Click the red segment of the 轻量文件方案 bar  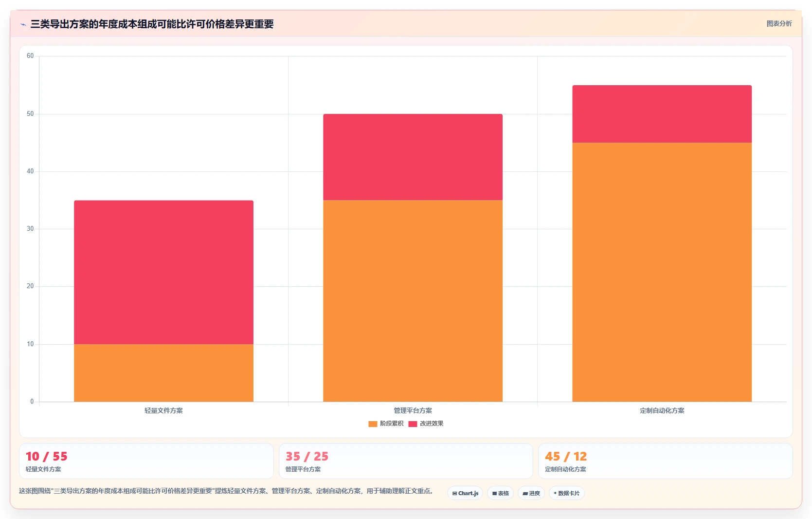point(163,272)
